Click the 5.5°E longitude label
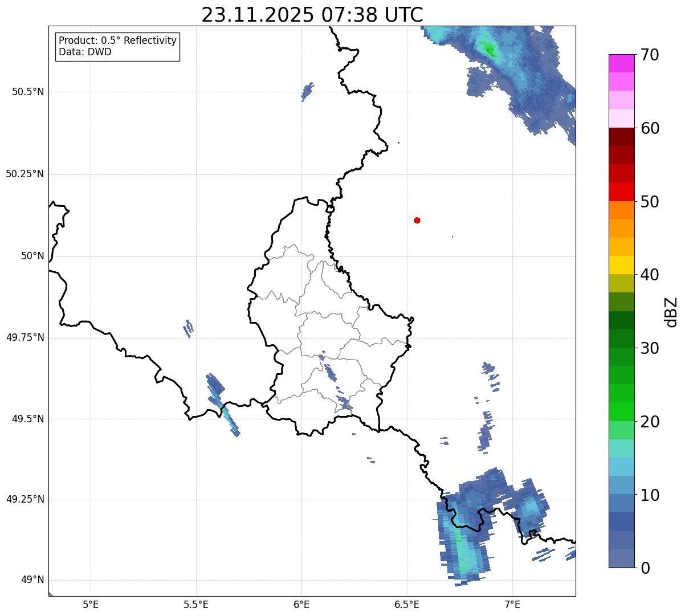Screen dimensions: 685x616 pos(196,604)
